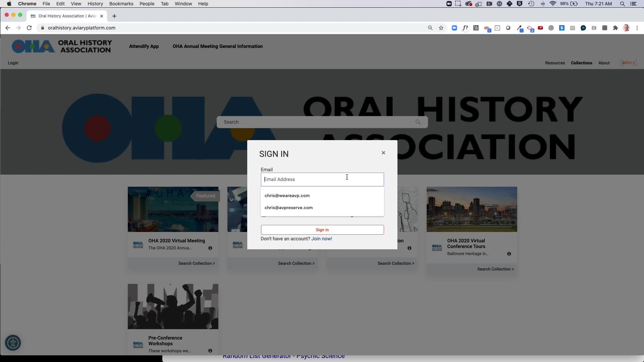The width and height of the screenshot is (644, 362).
Task: Open the History menu
Action: tap(95, 4)
